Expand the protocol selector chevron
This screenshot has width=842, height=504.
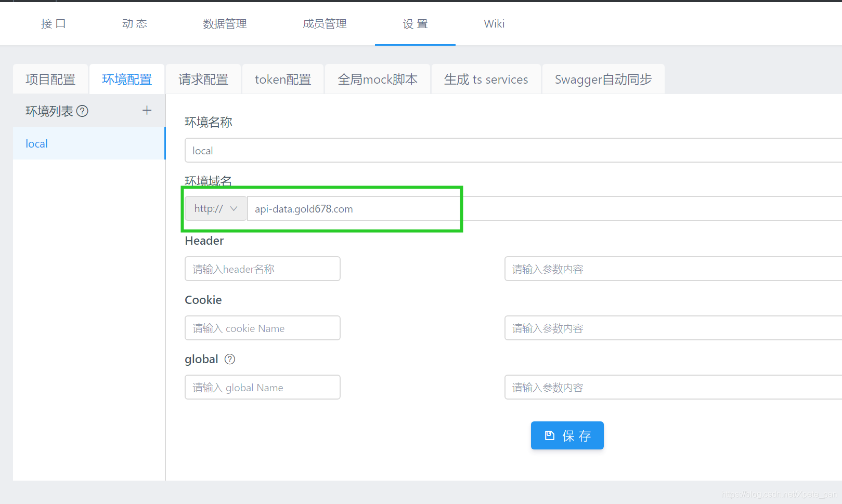point(234,208)
